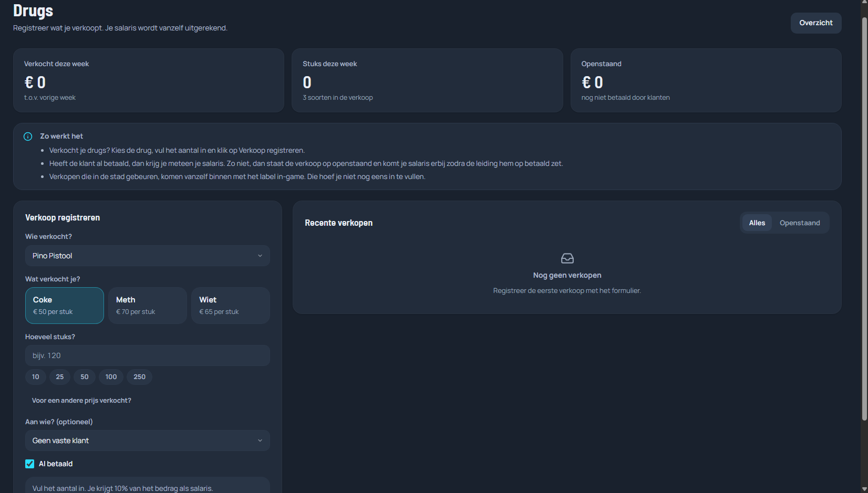Click the chevron arrow in Pino Pistool field
868x493 pixels.
click(260, 256)
